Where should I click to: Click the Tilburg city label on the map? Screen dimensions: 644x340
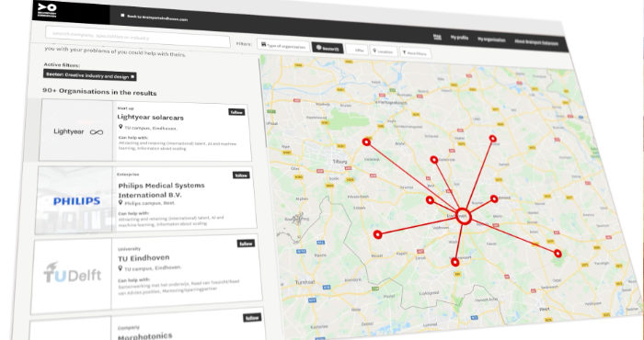(x=340, y=162)
